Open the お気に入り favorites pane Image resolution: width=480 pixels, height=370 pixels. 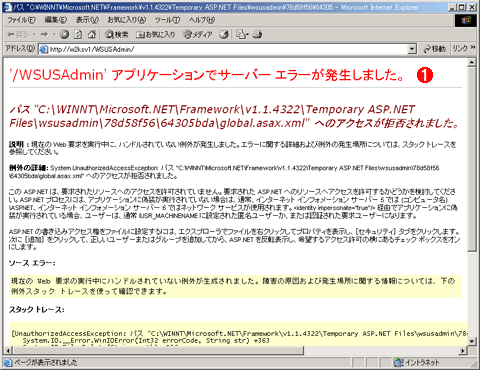click(155, 34)
